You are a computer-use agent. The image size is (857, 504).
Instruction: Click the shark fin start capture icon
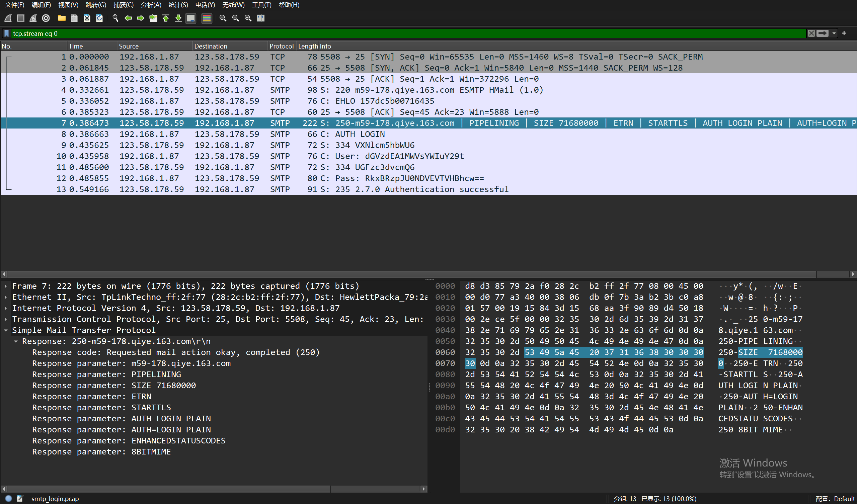point(8,18)
